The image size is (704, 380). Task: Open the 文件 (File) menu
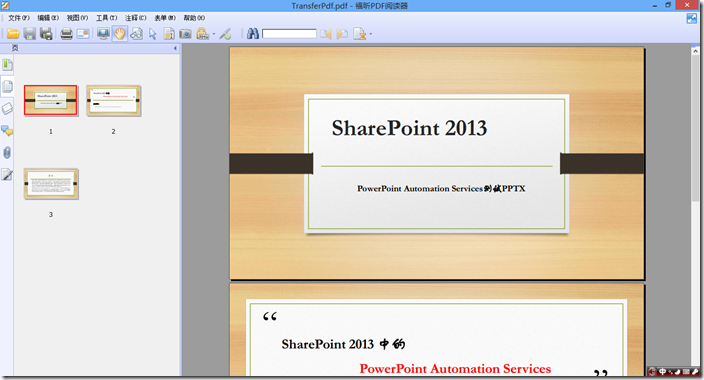pos(18,18)
